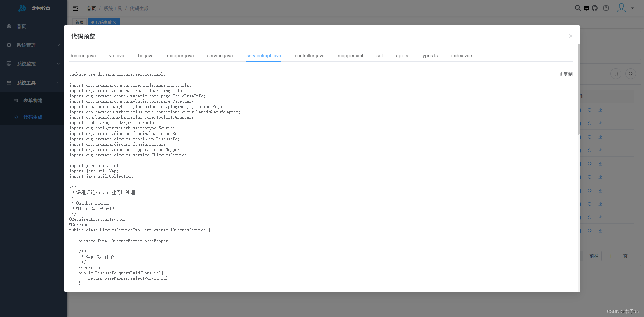Image resolution: width=644 pixels, height=317 pixels.
Task: Click the private final DiscussMapper baseMapper line
Action: [x=124, y=241]
